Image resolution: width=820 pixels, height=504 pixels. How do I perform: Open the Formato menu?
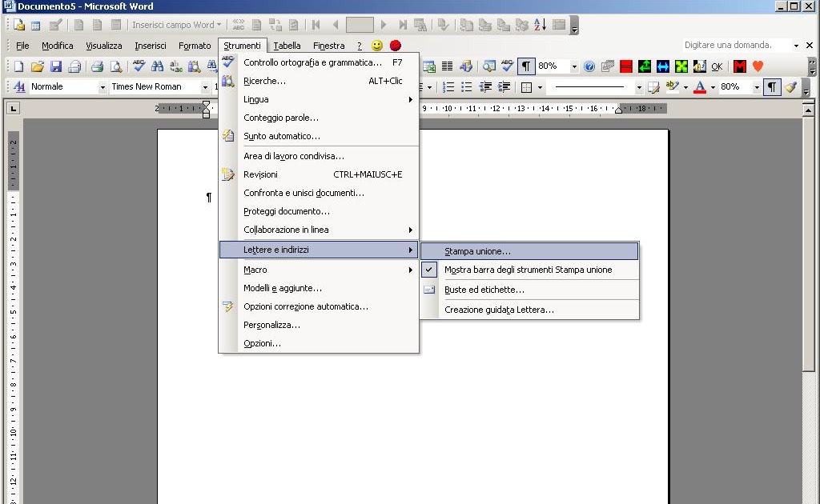(195, 46)
